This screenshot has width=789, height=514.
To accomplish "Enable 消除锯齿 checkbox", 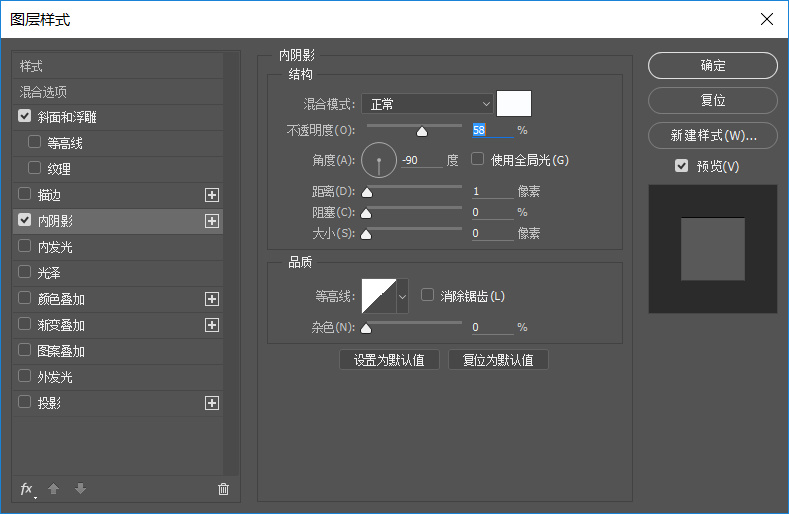I will click(x=428, y=295).
